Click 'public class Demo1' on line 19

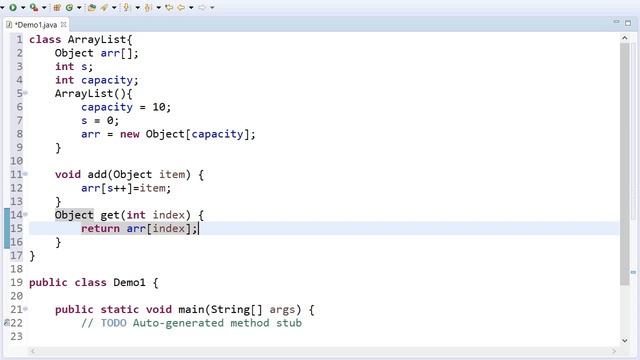pos(87,282)
